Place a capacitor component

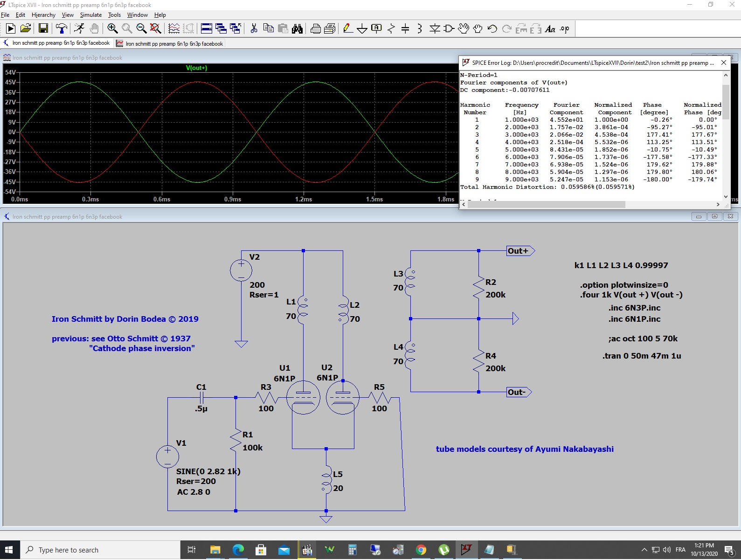(405, 29)
